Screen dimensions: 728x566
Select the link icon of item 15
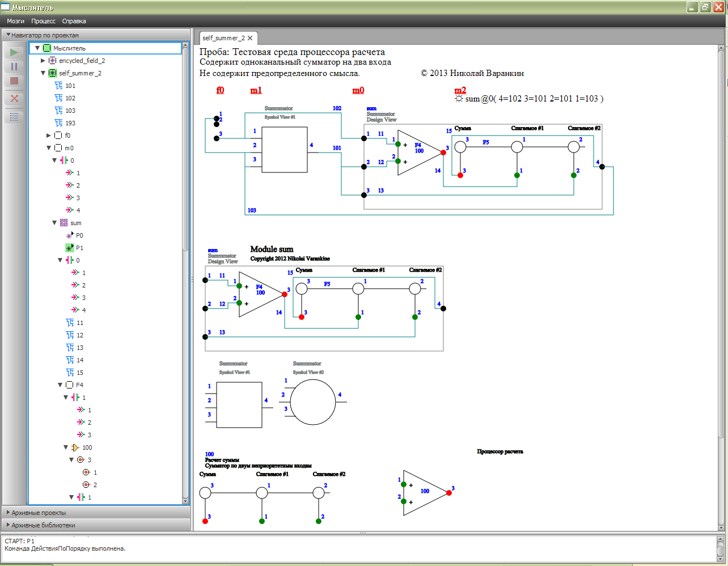pyautogui.click(x=70, y=373)
